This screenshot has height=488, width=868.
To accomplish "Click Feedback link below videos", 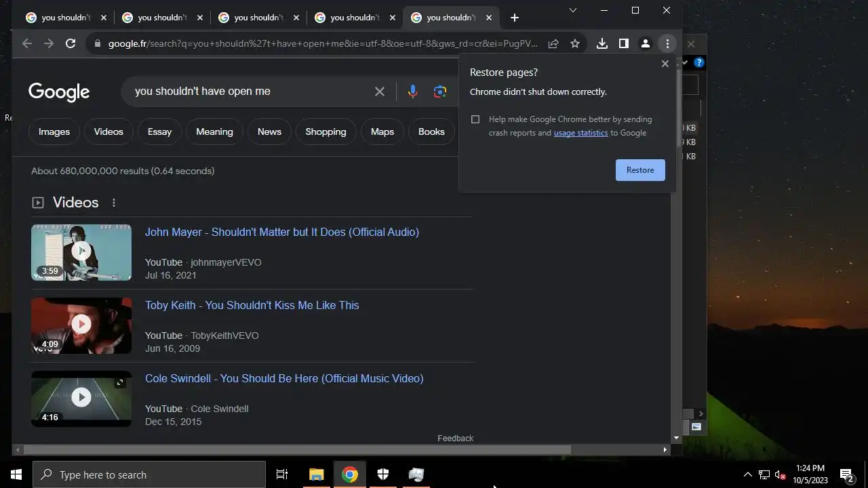I will click(455, 439).
